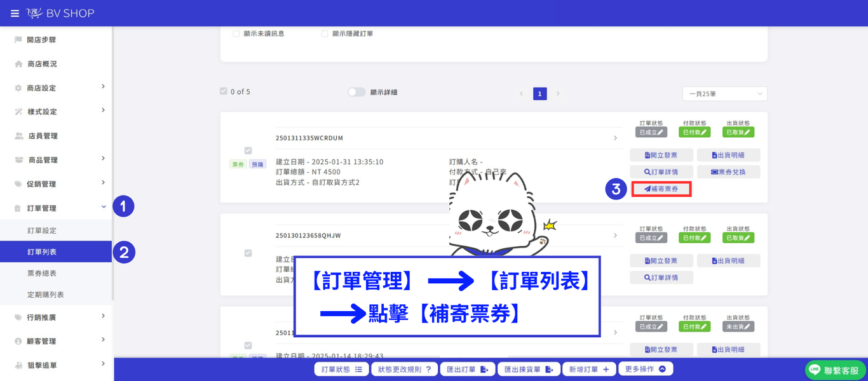Expand the 商品管理 sidebar section
Viewport: 868px width, 381px height.
tap(103, 159)
